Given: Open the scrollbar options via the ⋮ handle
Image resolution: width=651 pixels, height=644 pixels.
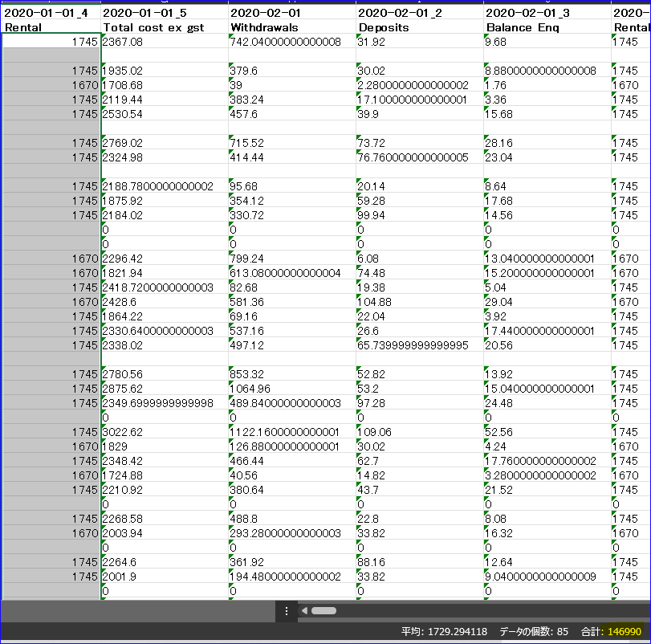Looking at the screenshot, I should click(x=287, y=611).
